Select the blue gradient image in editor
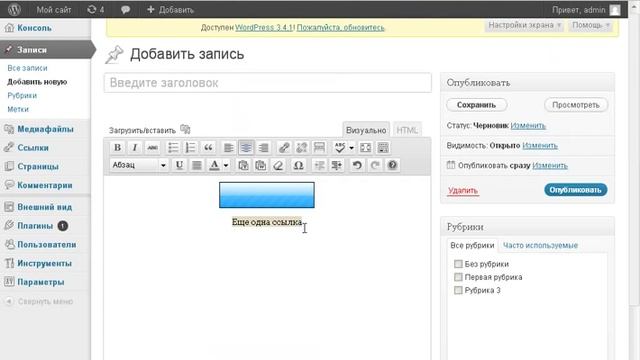 tap(267, 195)
